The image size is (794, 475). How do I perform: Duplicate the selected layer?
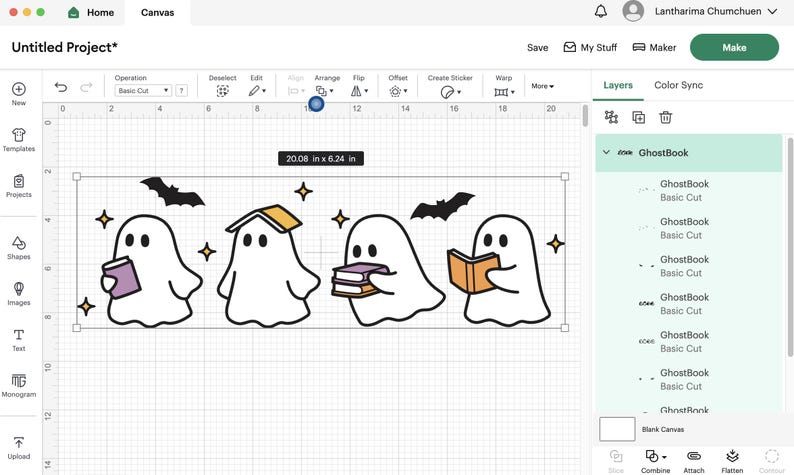point(639,117)
